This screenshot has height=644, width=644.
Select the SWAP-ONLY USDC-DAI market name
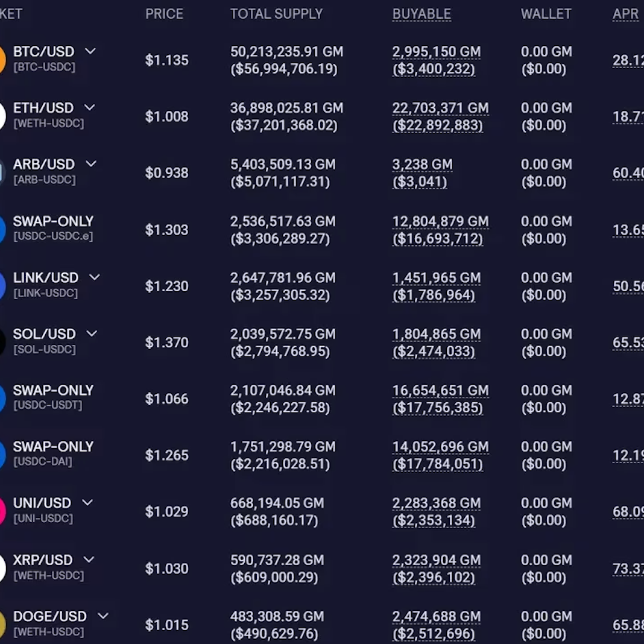pos(53,447)
